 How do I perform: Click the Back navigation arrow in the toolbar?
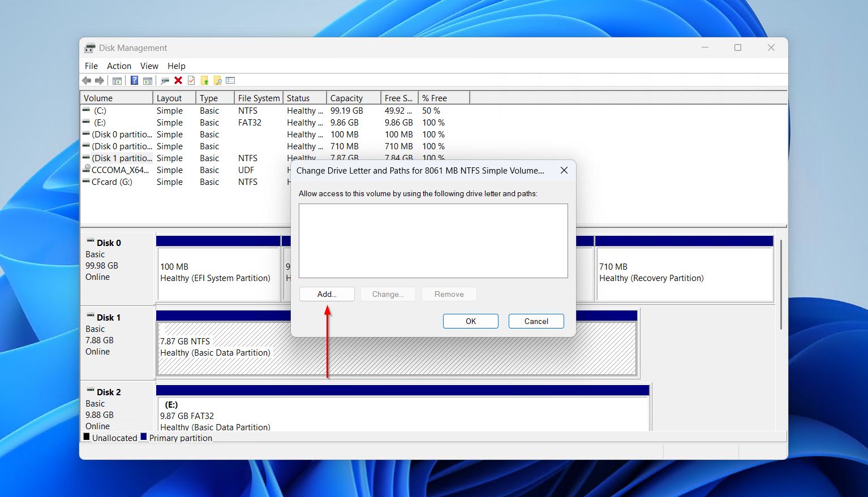pos(86,80)
